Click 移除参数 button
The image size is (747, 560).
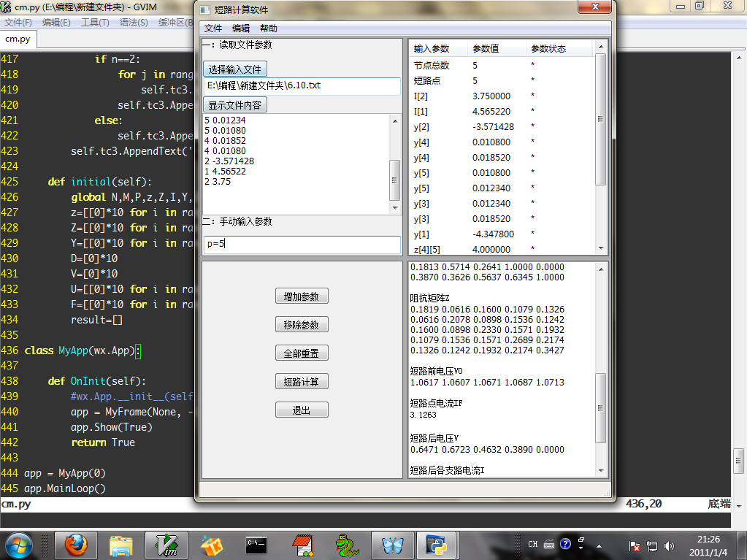[x=302, y=325]
